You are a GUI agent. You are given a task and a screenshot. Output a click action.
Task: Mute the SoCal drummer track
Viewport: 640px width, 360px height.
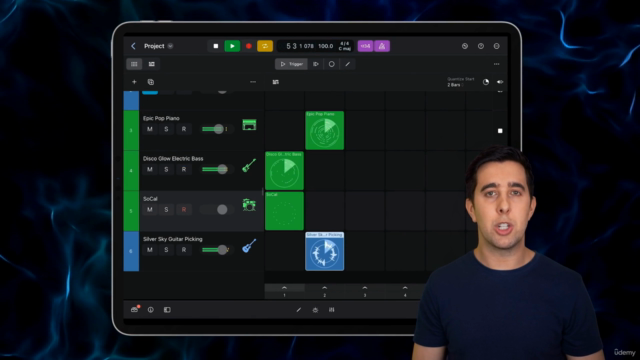[x=150, y=209]
